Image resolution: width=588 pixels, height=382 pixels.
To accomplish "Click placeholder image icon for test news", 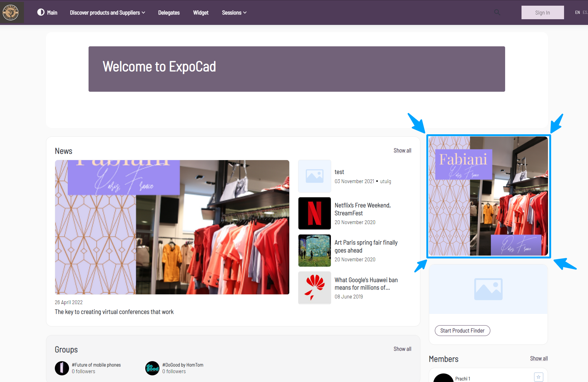I will point(314,176).
